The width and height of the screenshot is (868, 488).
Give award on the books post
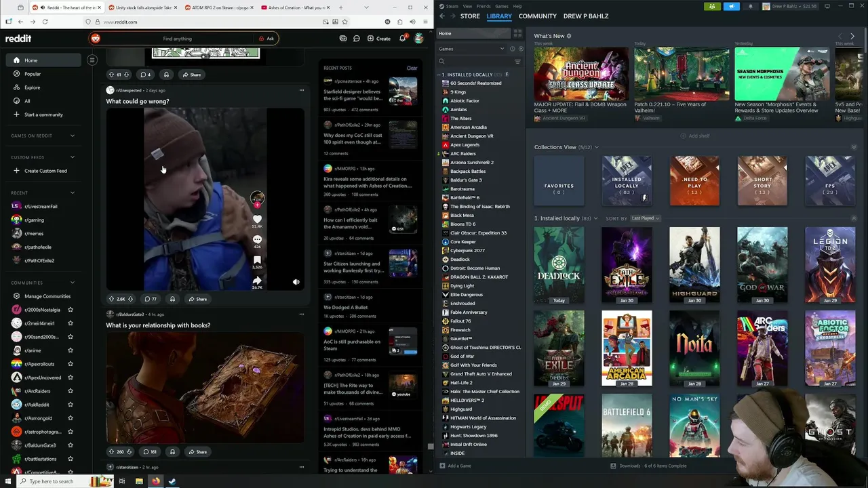click(172, 451)
